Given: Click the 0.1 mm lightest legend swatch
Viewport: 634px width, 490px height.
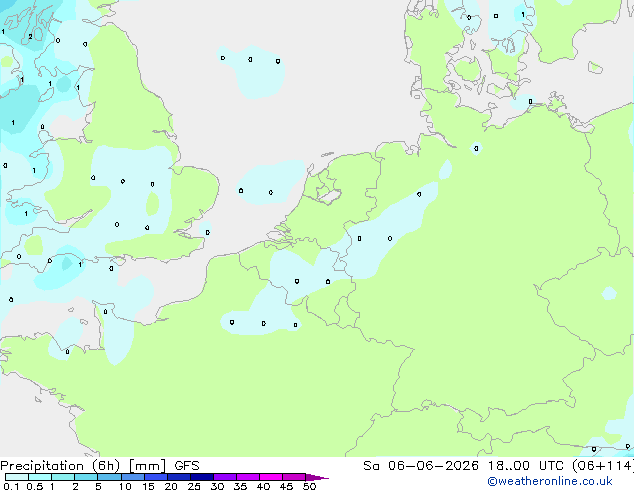Looking at the screenshot, I should tap(17, 477).
